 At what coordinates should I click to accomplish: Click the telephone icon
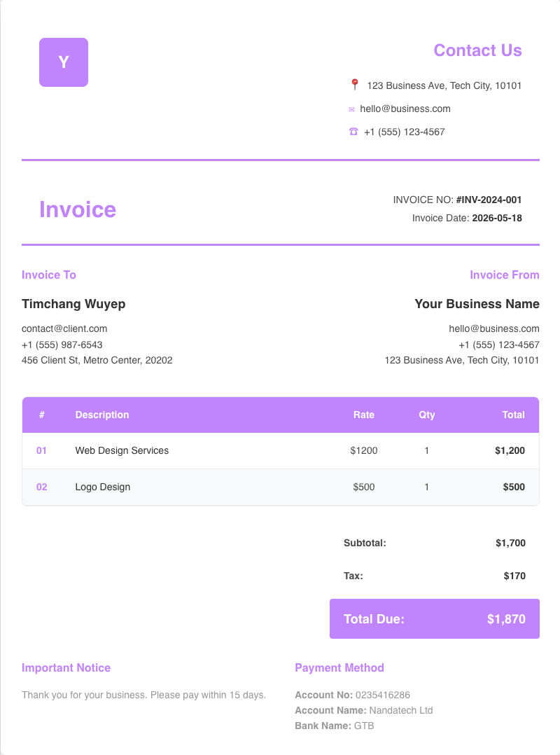point(353,132)
